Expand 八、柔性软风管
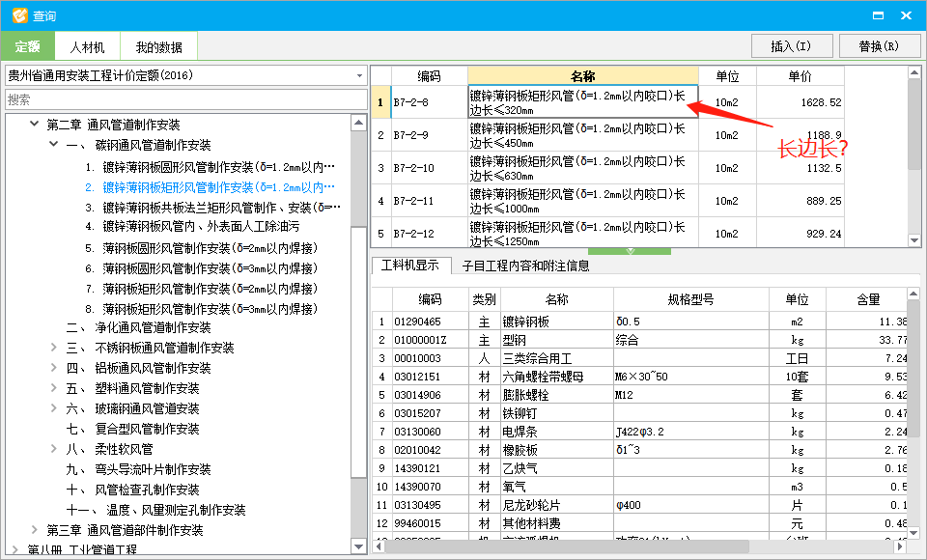 coord(54,448)
